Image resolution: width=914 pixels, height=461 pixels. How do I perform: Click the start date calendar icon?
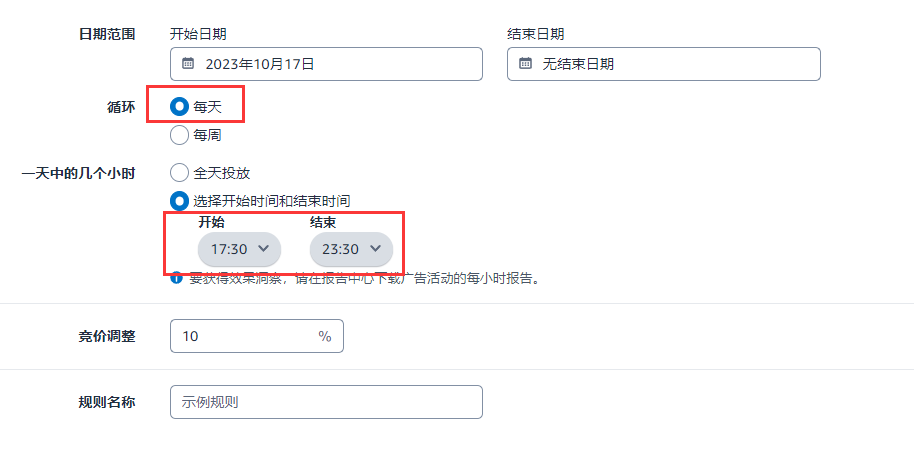click(x=188, y=63)
